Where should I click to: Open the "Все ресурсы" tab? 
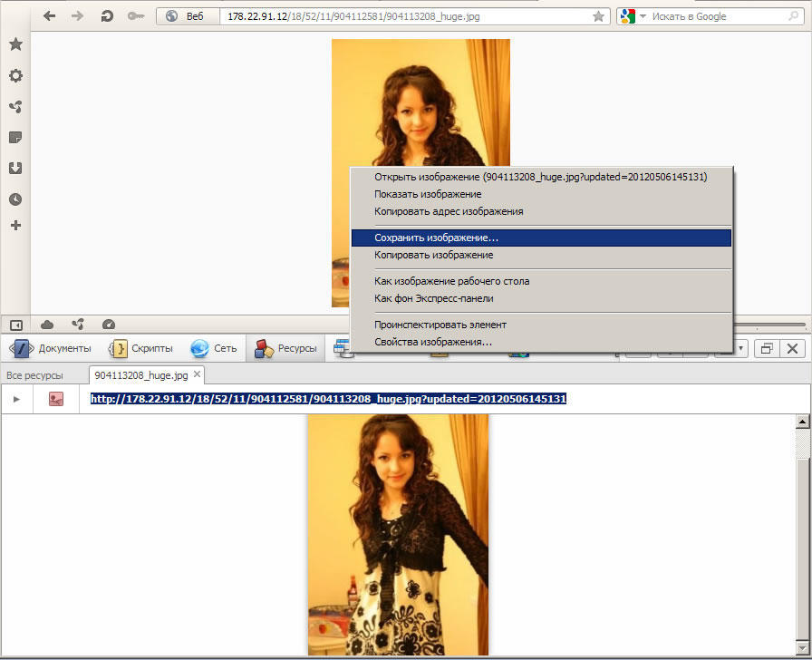tap(34, 374)
